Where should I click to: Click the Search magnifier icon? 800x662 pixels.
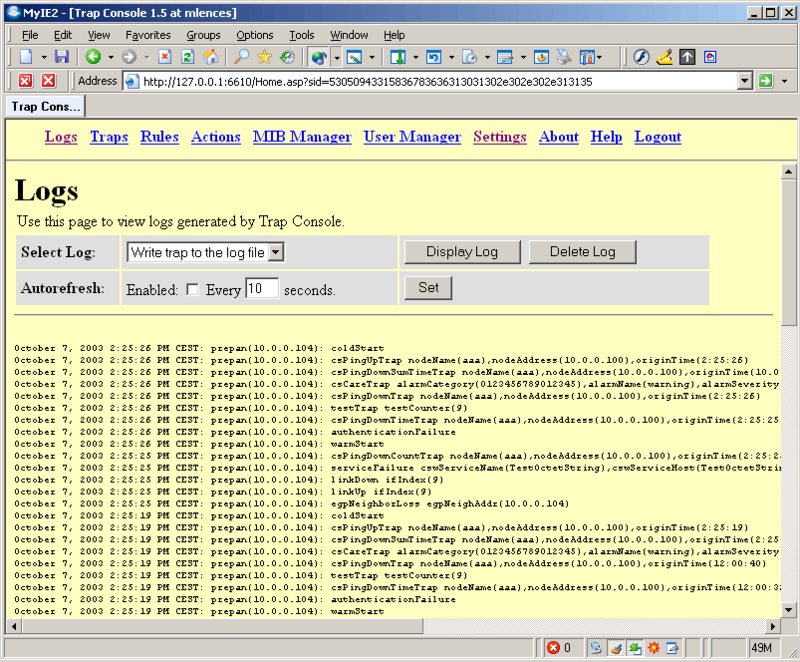point(241,57)
